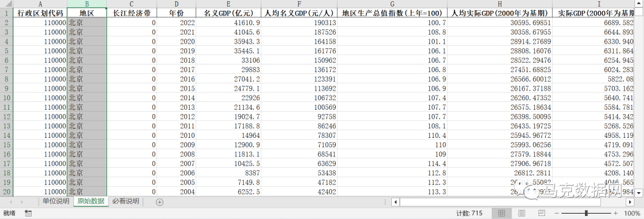Screen dimensions: 644x219
Task: Switch to Page Layout view icon
Action: pyautogui.click(x=522, y=213)
